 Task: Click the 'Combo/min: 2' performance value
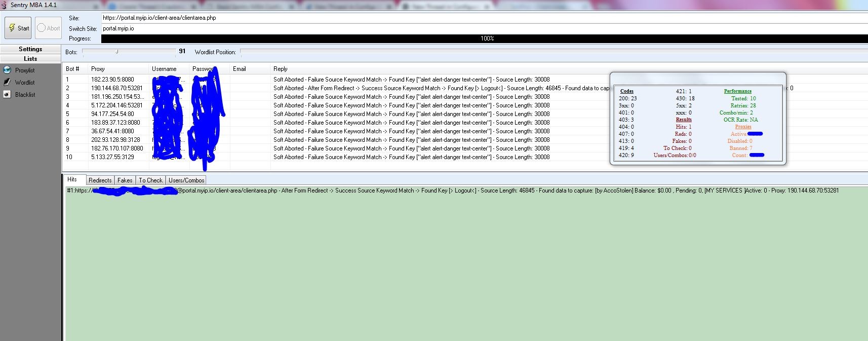[736, 113]
